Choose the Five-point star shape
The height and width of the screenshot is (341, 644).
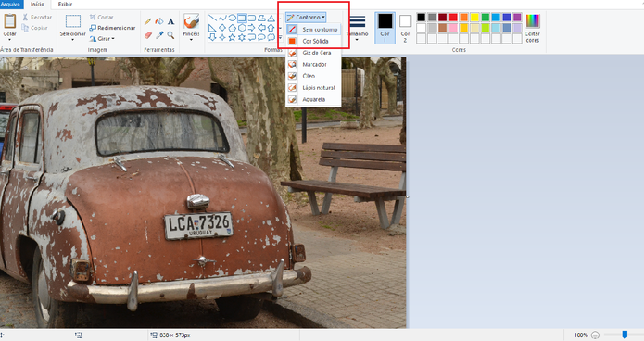(232, 37)
